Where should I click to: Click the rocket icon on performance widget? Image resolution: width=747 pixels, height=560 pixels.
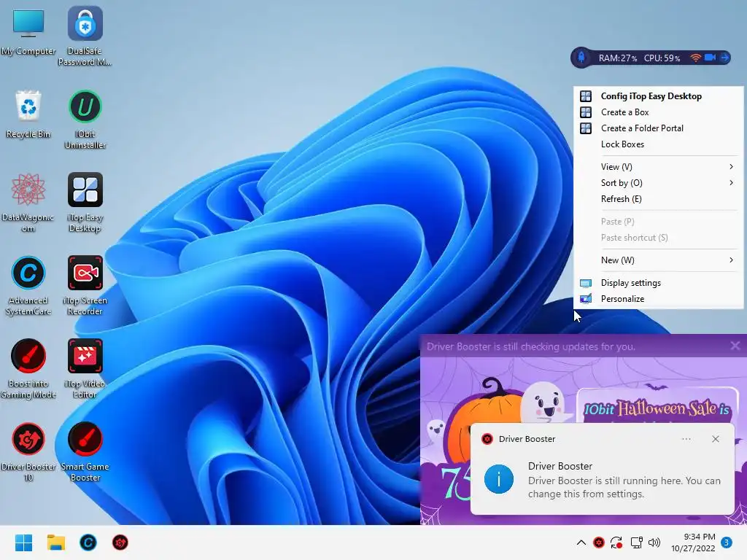581,58
